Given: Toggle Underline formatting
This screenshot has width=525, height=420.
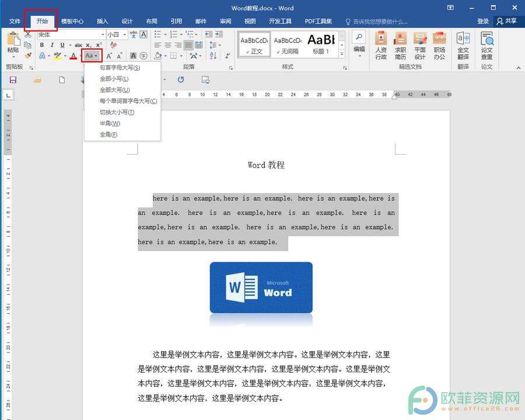Looking at the screenshot, I should pyautogui.click(x=62, y=45).
